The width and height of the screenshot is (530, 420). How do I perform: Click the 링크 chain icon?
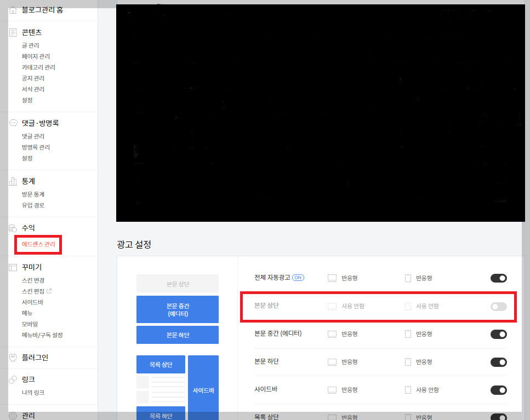coord(13,379)
